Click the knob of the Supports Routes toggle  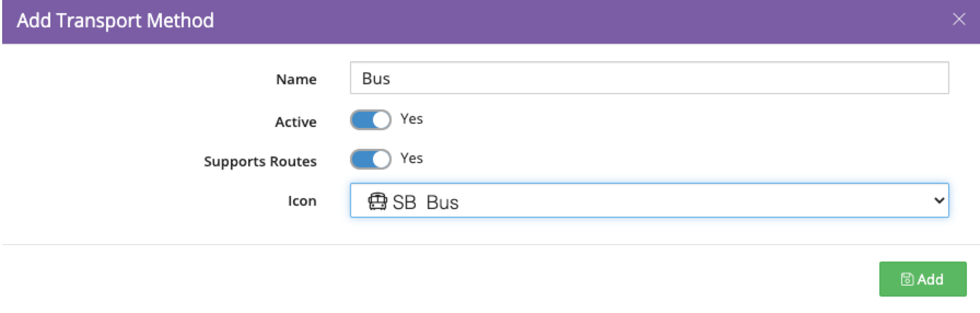[381, 159]
